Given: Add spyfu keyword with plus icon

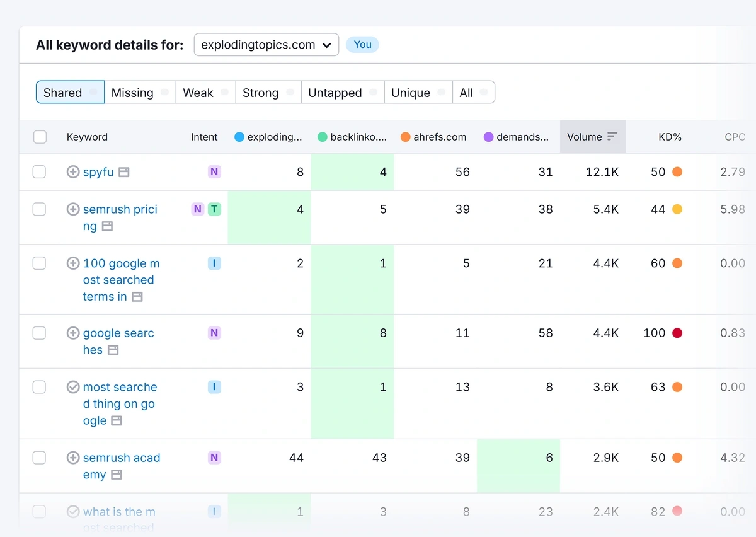Looking at the screenshot, I should [x=73, y=171].
